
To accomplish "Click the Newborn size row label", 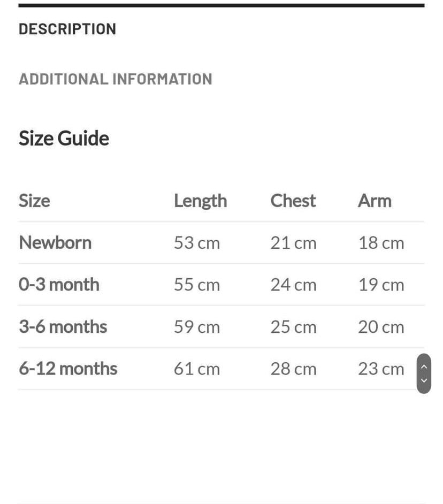I will tap(55, 243).
